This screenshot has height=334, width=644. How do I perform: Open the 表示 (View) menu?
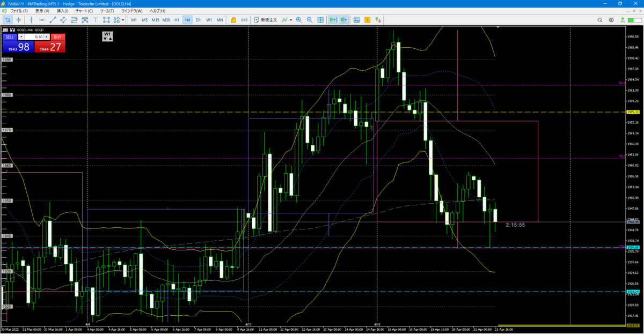[42, 11]
